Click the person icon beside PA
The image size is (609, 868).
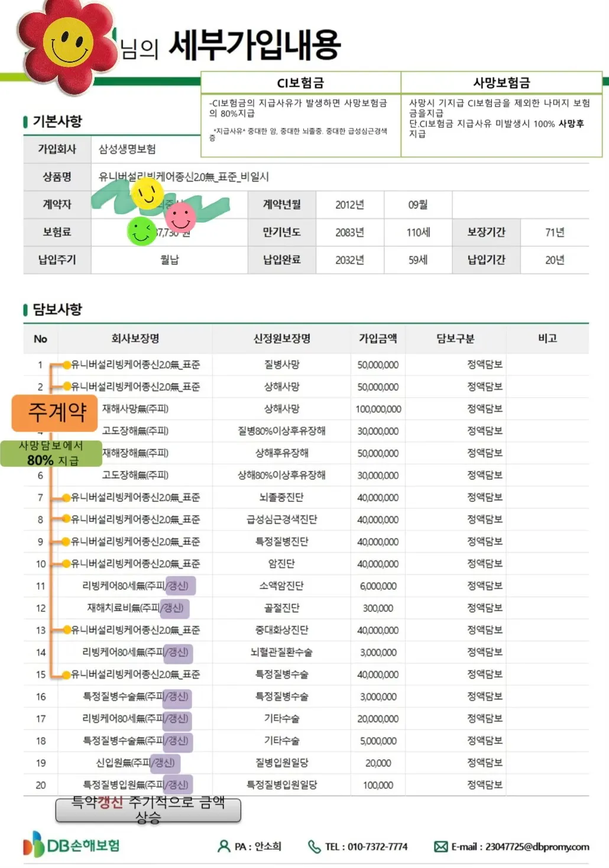click(x=223, y=847)
